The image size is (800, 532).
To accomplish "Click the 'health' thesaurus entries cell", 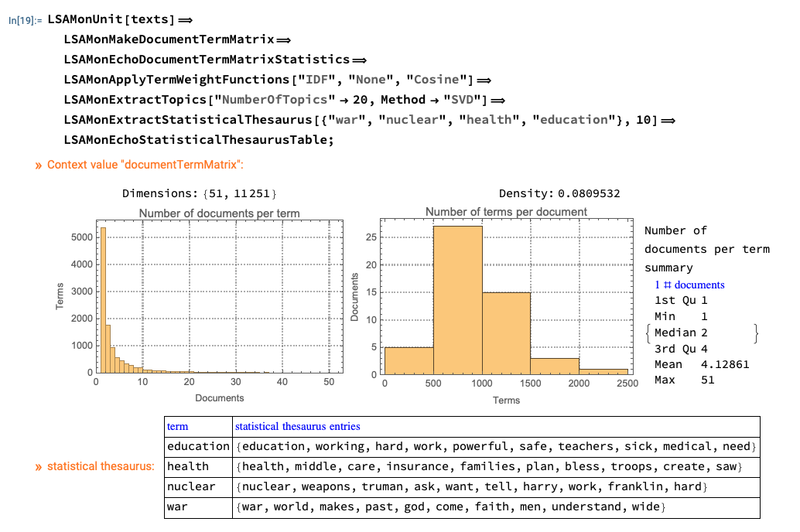I will point(489,466).
